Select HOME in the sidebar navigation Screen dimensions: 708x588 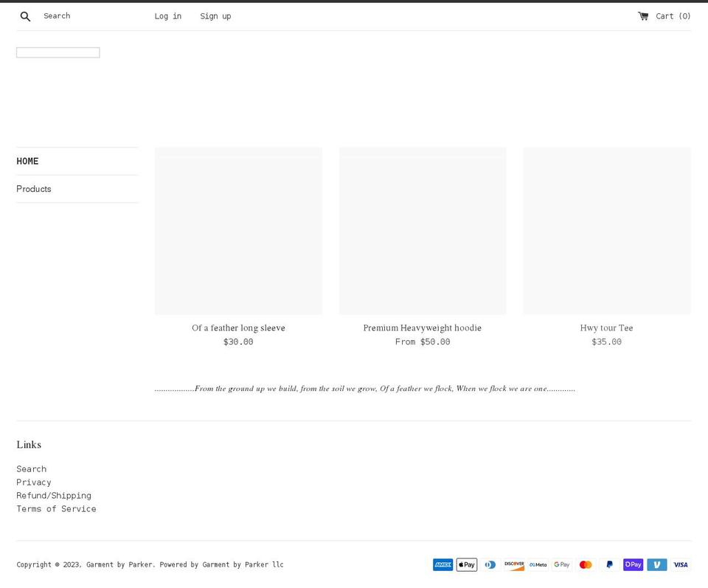click(x=27, y=161)
